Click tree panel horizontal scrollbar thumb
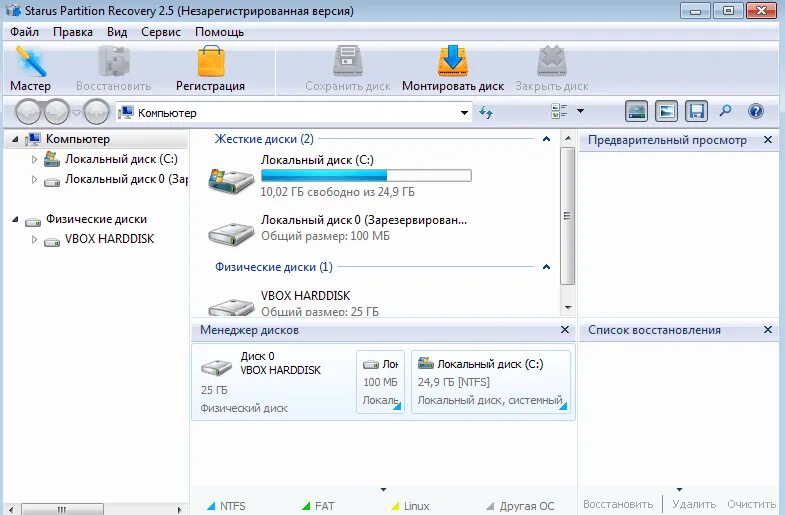 click(x=63, y=509)
